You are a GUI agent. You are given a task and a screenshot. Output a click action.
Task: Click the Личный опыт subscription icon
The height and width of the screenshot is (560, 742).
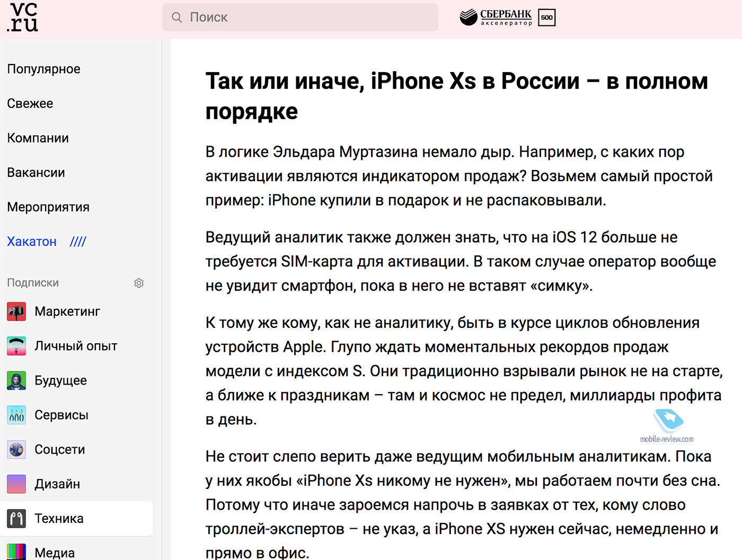[16, 346]
